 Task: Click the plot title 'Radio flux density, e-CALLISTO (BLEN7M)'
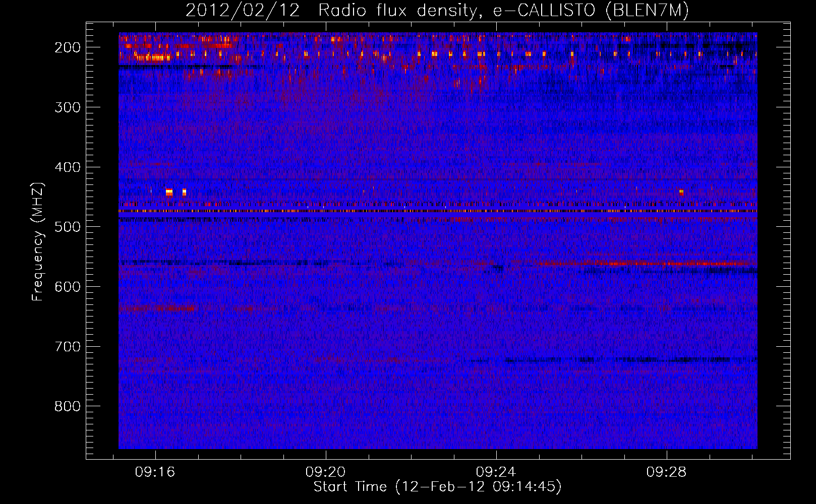pos(504,11)
